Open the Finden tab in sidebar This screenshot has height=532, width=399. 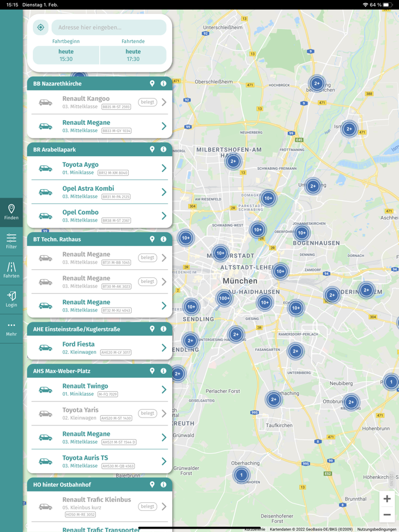point(11,212)
